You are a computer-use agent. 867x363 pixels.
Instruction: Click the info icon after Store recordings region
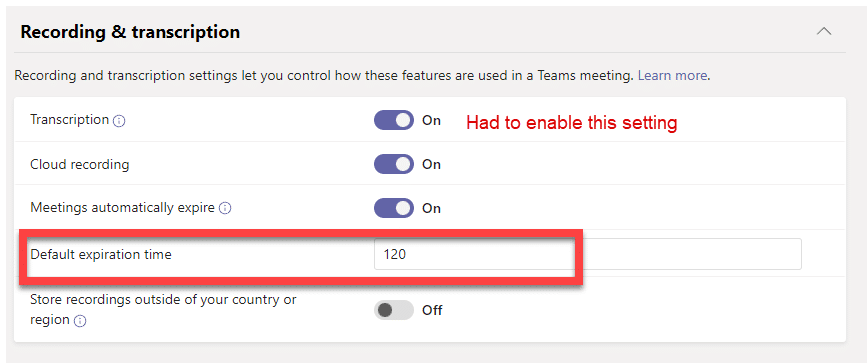coord(80,320)
